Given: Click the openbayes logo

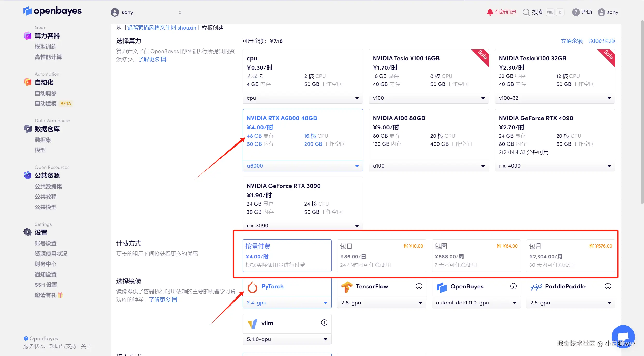Looking at the screenshot, I should tap(53, 11).
